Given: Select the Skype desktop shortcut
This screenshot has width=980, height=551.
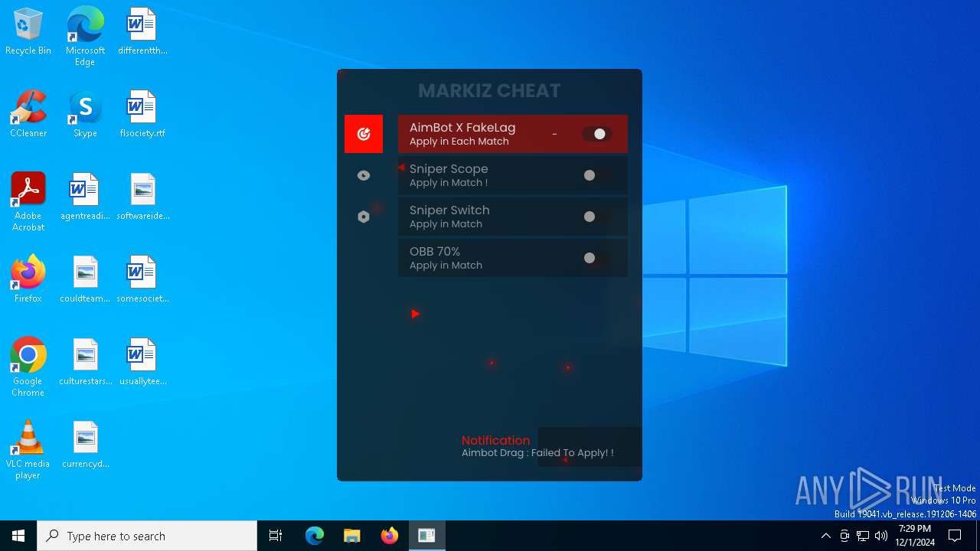Looking at the screenshot, I should pyautogui.click(x=85, y=114).
